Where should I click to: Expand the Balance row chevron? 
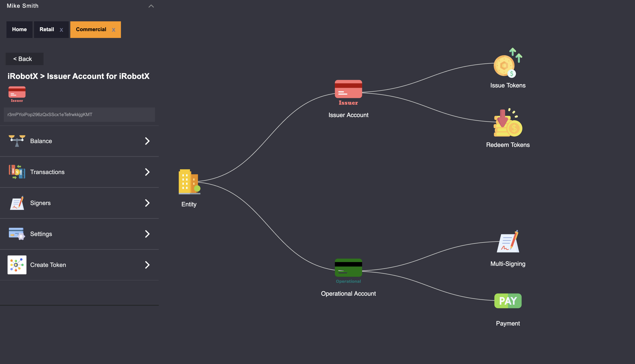click(147, 141)
